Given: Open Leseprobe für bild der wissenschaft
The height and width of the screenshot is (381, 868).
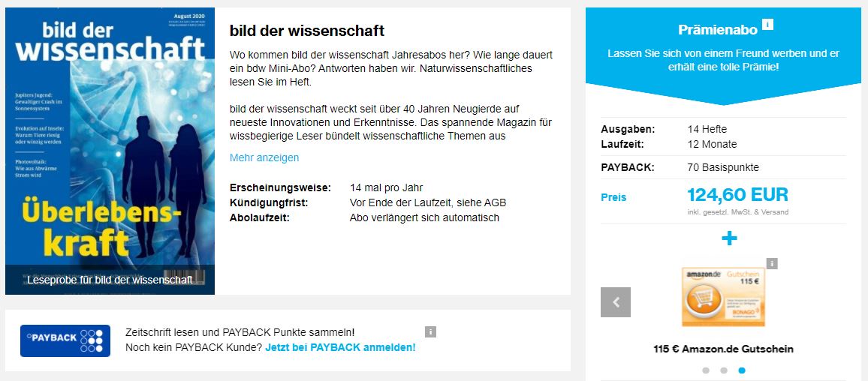Looking at the screenshot, I should pyautogui.click(x=110, y=280).
